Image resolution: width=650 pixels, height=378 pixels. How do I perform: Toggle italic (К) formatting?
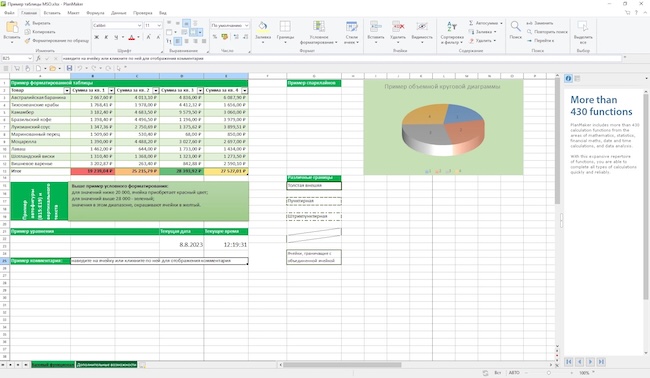coord(106,37)
